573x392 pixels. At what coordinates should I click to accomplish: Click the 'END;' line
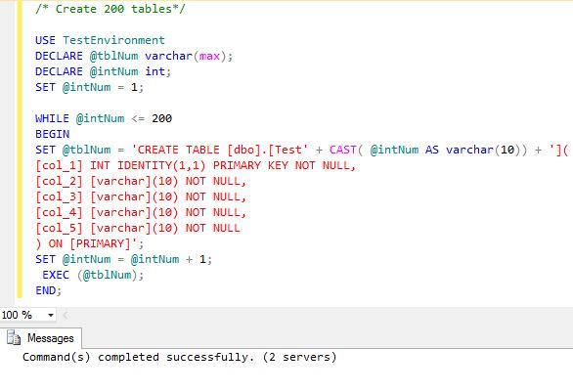click(x=49, y=290)
